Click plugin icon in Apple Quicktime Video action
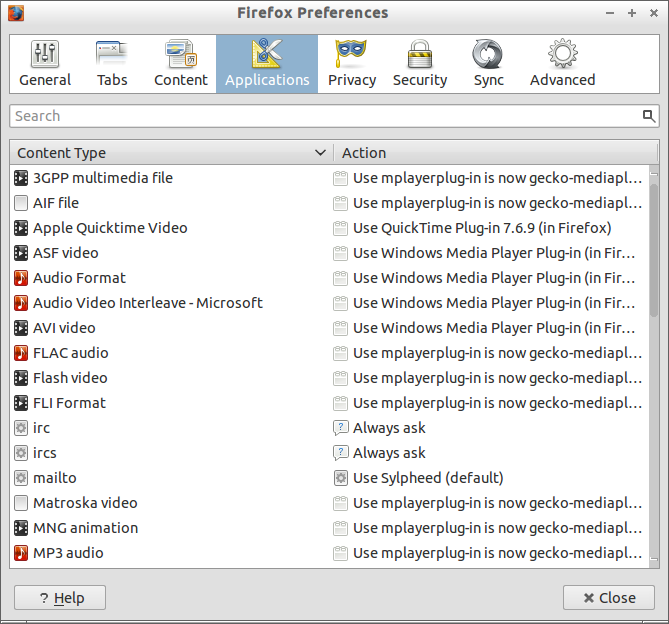The width and height of the screenshot is (669, 624). pyautogui.click(x=340, y=228)
